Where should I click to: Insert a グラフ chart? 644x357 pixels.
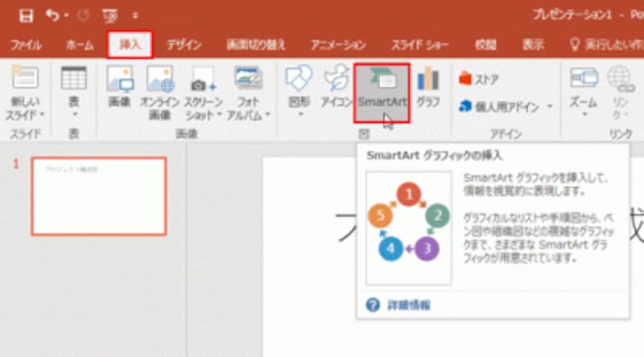[428, 87]
